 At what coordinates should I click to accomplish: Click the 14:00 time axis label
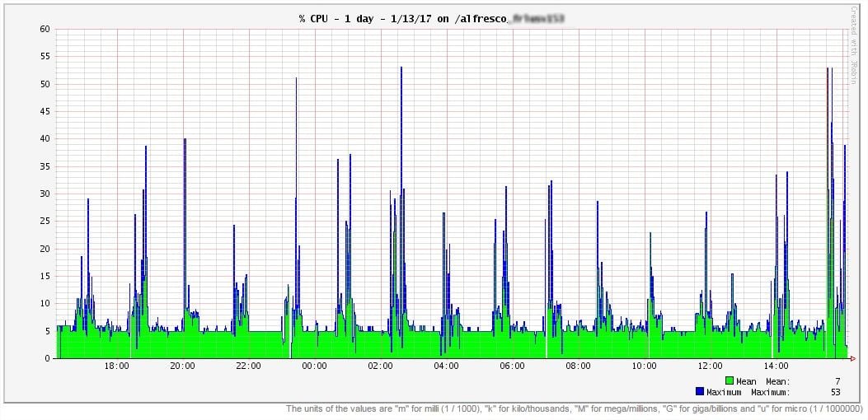point(777,366)
